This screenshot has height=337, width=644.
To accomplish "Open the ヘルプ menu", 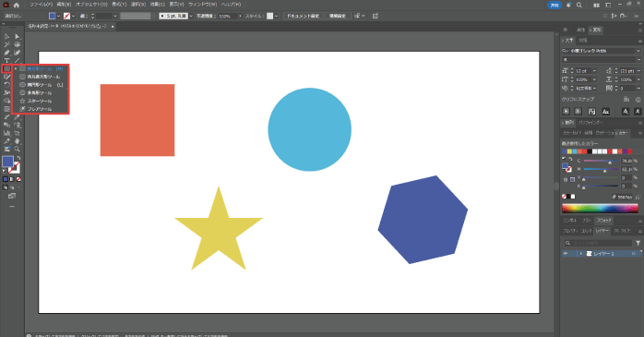I will (x=231, y=5).
